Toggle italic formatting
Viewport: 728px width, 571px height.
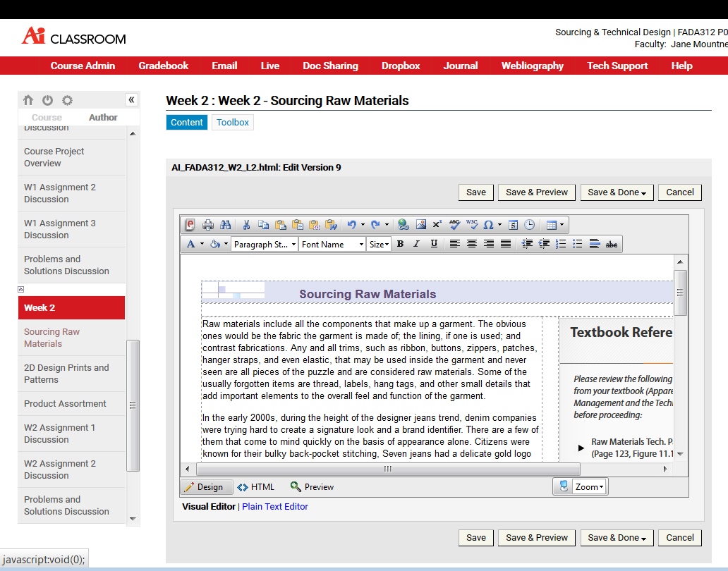tap(416, 244)
